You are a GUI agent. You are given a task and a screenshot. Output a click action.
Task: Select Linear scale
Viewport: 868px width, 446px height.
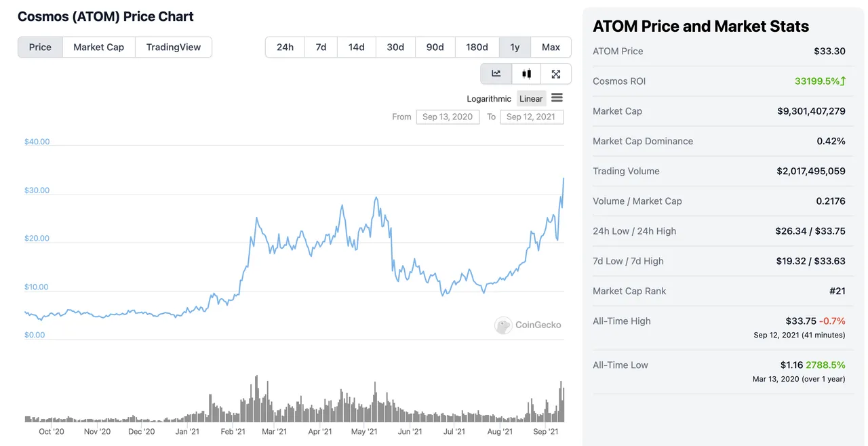[x=531, y=98]
